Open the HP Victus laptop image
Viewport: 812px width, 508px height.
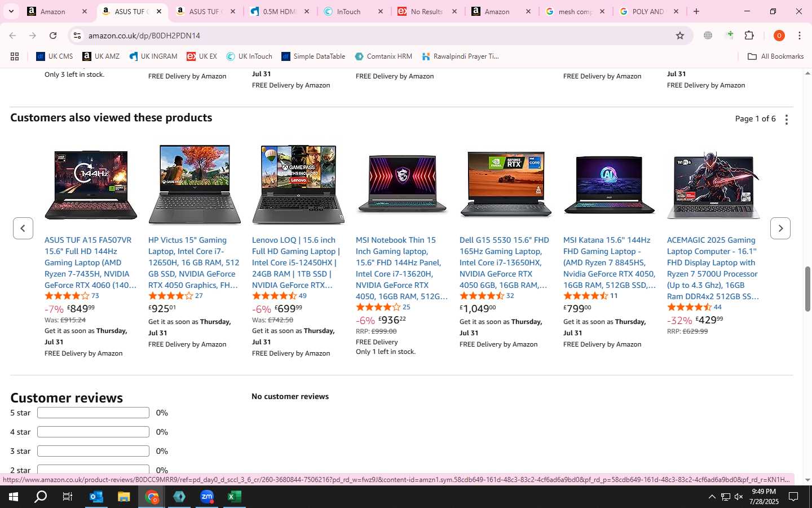(x=195, y=185)
